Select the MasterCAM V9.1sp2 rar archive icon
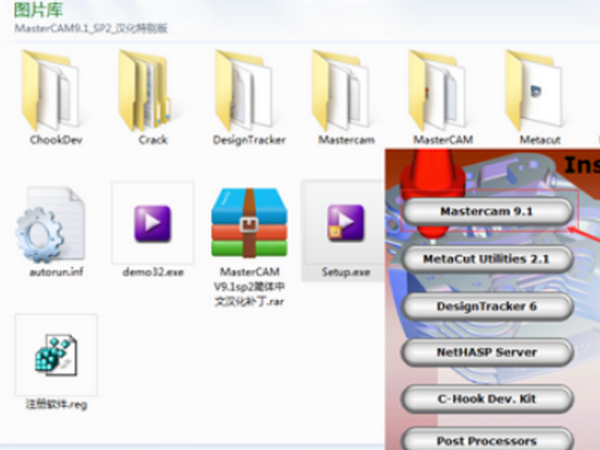 [x=249, y=223]
